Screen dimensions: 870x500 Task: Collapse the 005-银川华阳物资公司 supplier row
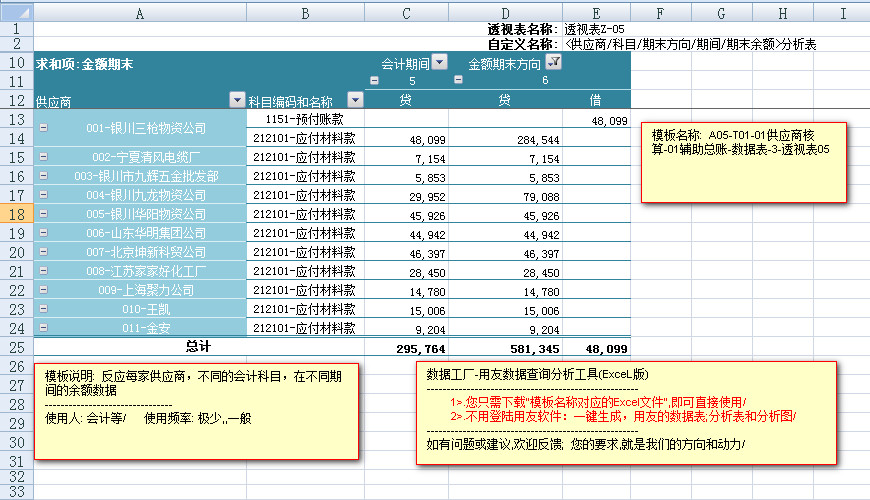[x=43, y=214]
